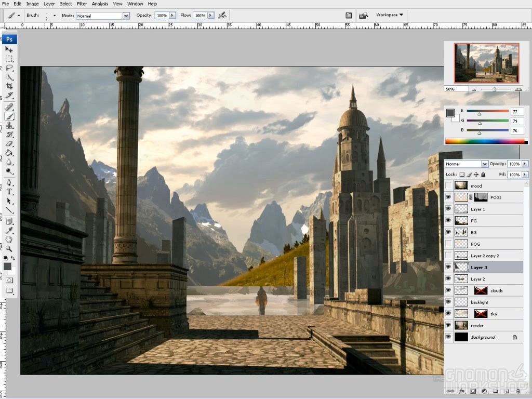Select the Zoom tool in toolbox
The height and width of the screenshot is (399, 532).
(9, 248)
